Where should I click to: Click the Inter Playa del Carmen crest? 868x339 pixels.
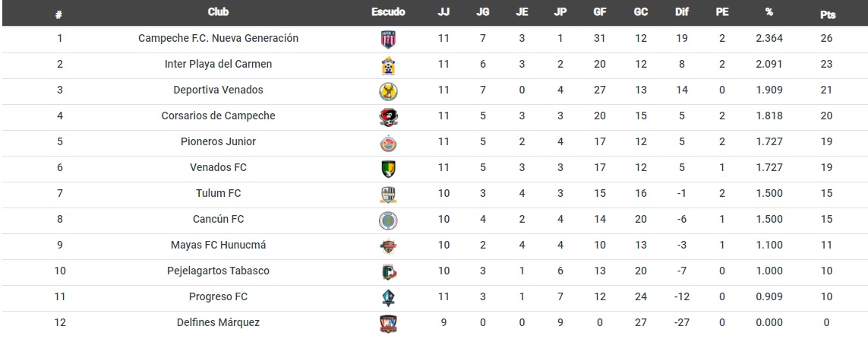pos(388,65)
